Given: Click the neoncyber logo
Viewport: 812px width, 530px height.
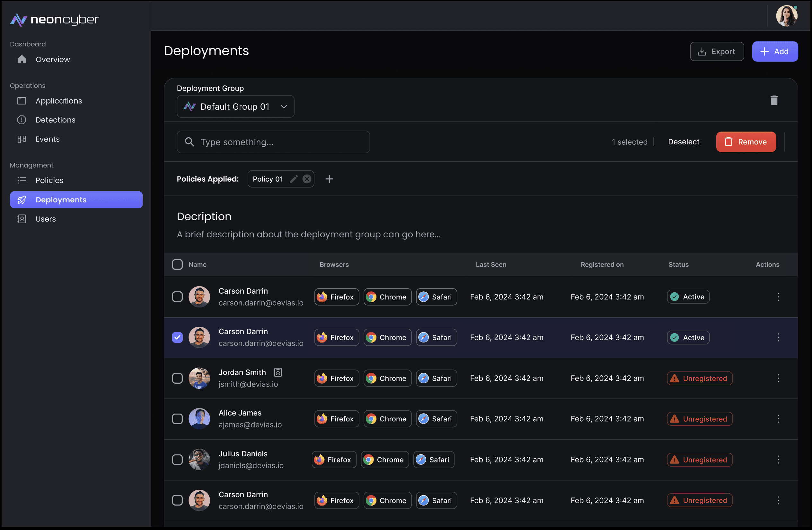Looking at the screenshot, I should pos(55,20).
